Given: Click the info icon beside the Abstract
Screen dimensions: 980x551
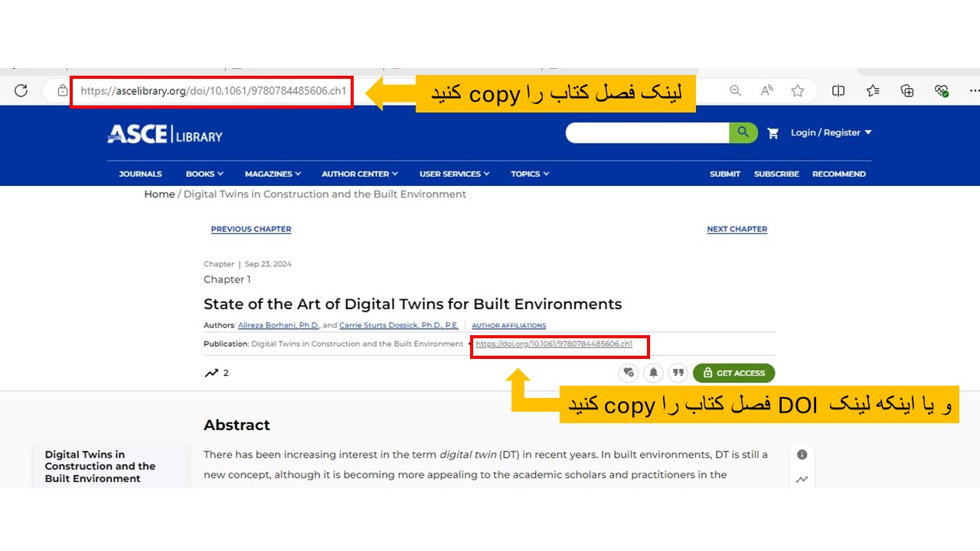Looking at the screenshot, I should click(x=802, y=454).
